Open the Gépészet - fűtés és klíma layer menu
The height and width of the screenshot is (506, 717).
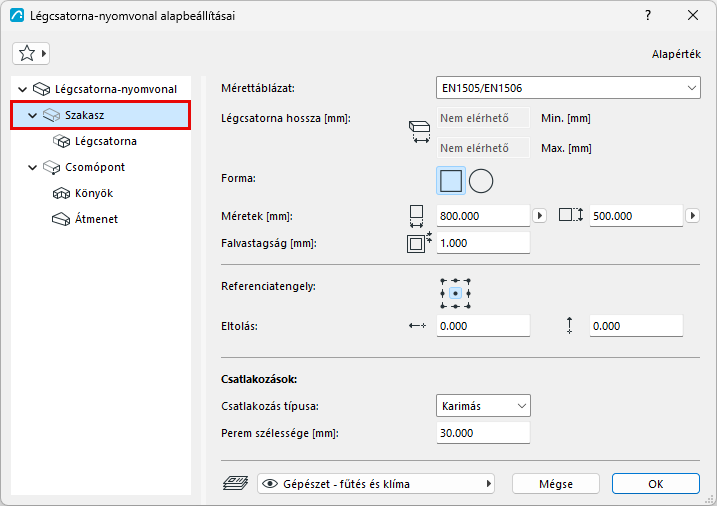(x=376, y=484)
